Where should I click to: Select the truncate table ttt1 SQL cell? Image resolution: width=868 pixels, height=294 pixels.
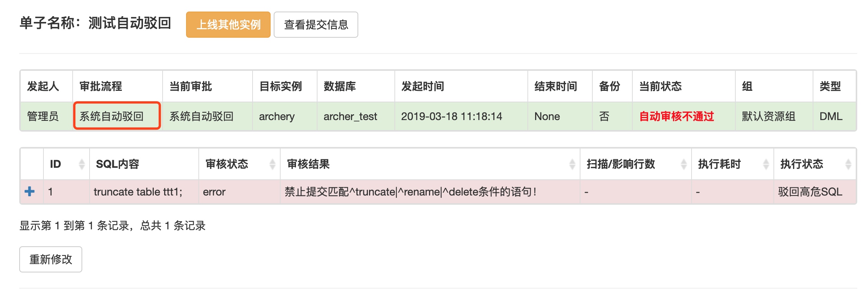[138, 192]
